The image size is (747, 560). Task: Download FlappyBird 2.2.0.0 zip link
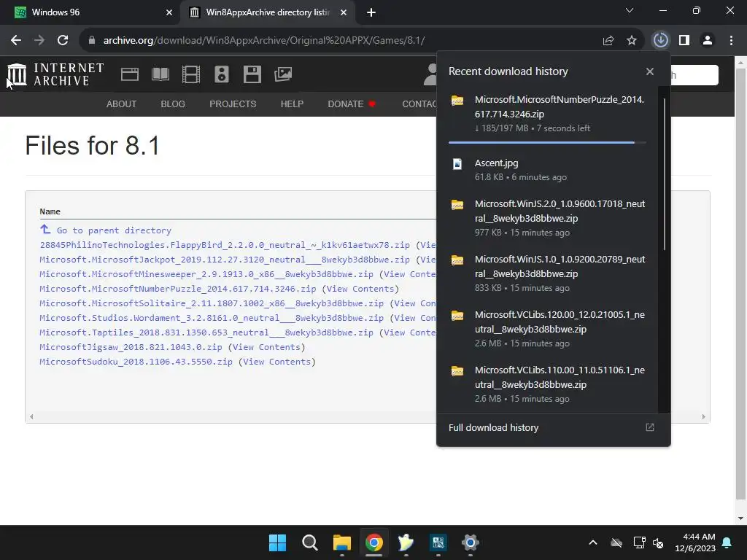coord(225,245)
